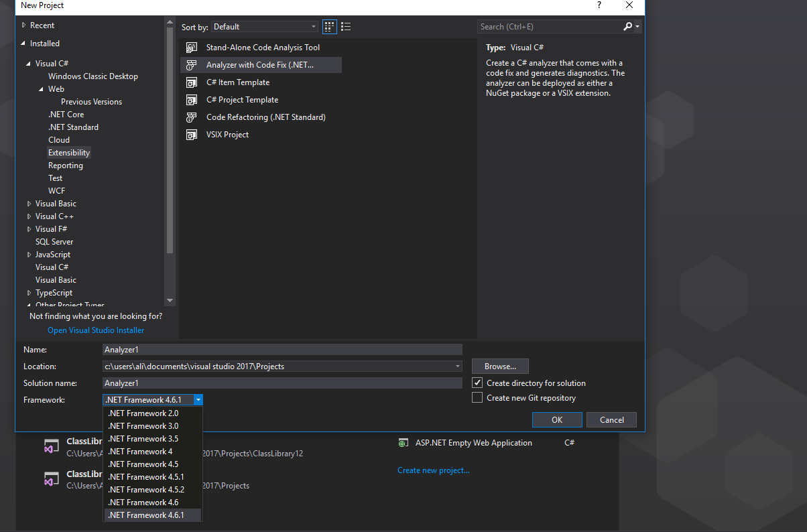The image size is (807, 532).
Task: Expand the Visual Basic node
Action: (x=28, y=203)
